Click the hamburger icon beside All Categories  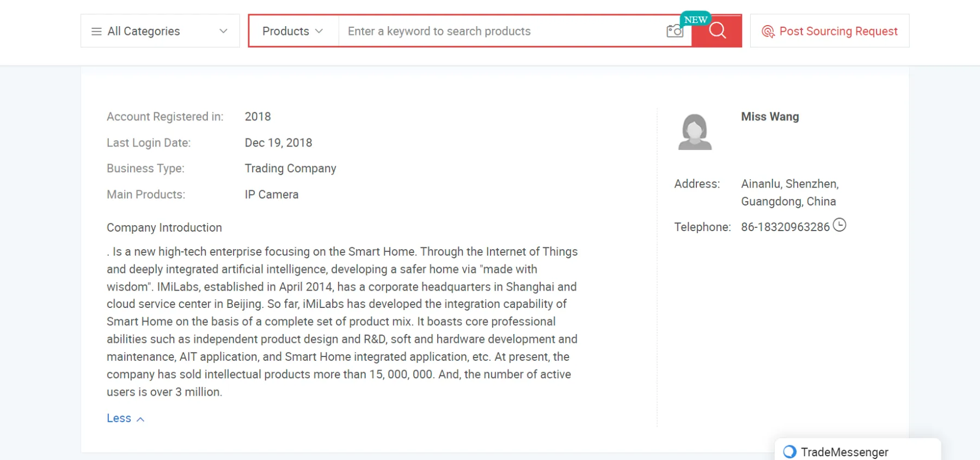click(x=96, y=32)
